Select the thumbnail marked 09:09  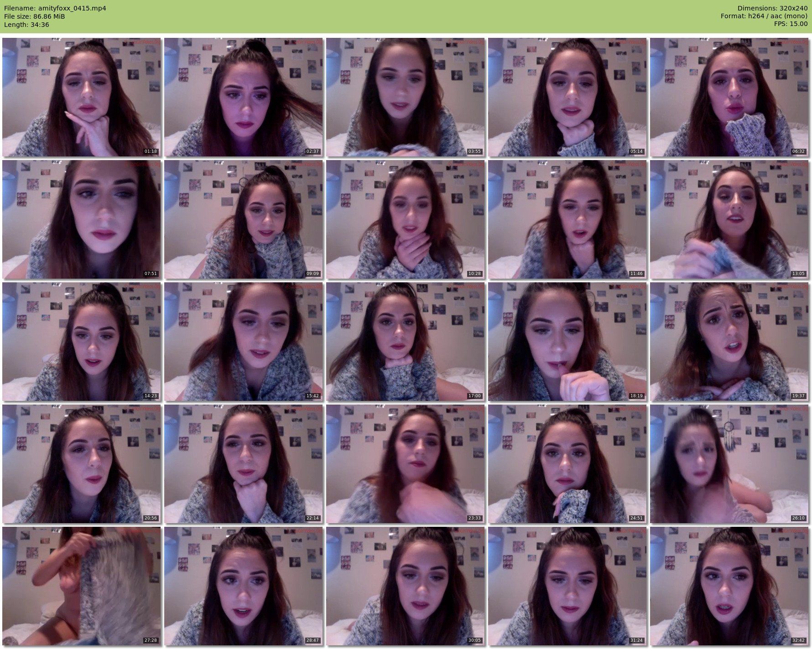243,219
